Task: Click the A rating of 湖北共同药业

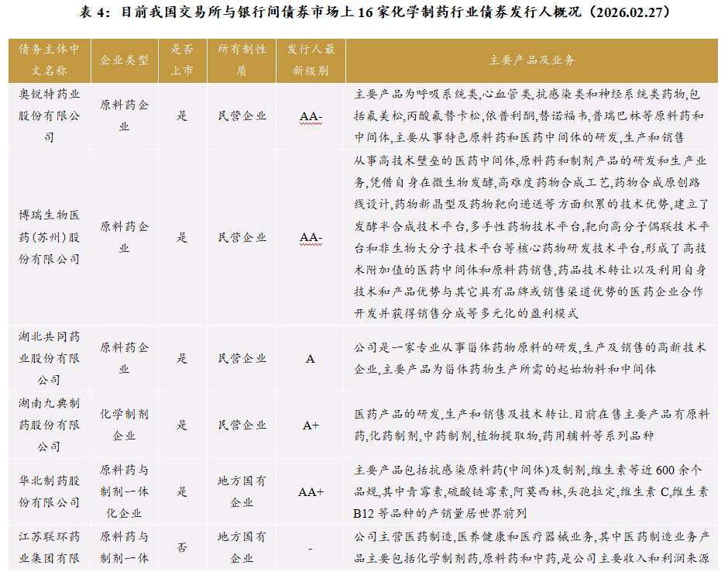Action: point(311,359)
